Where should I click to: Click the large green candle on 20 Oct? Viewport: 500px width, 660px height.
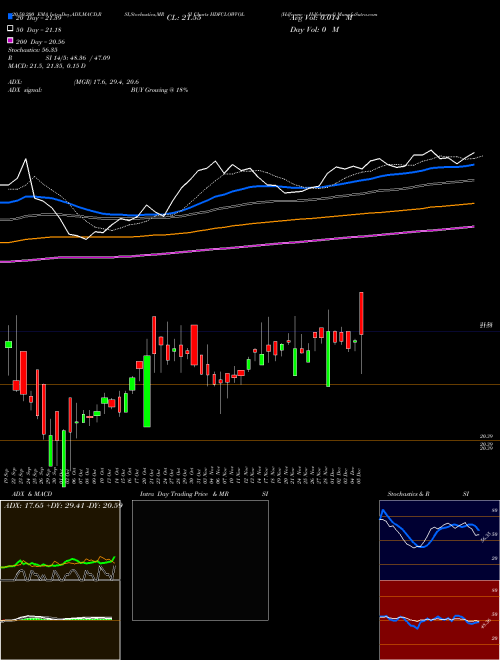click(x=147, y=391)
